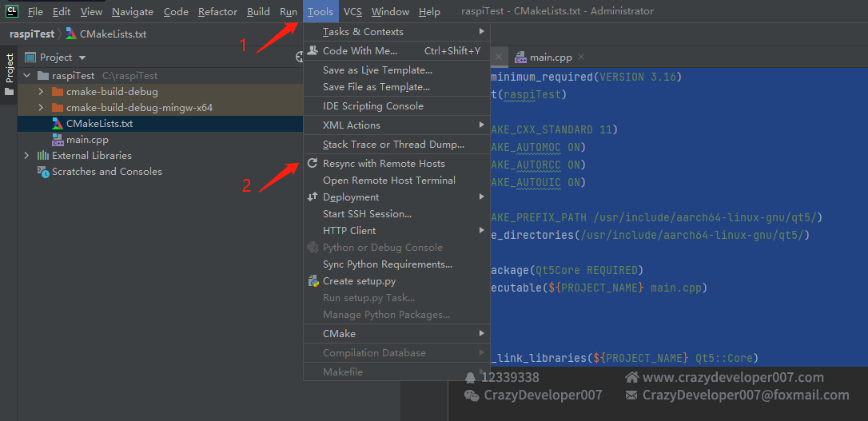Image resolution: width=868 pixels, height=421 pixels.
Task: Start SSH Session from Tools menu
Action: [397, 213]
